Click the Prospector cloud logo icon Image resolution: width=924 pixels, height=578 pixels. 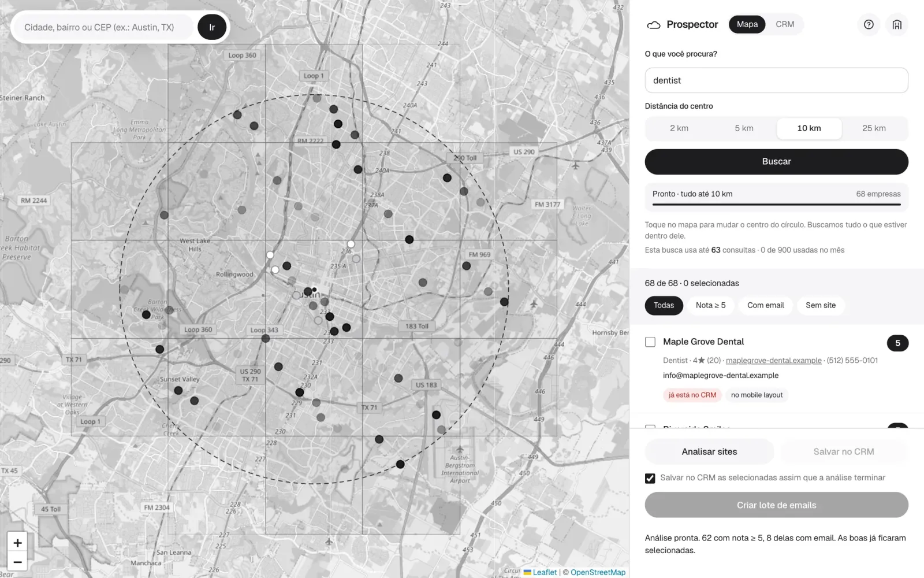(x=653, y=25)
